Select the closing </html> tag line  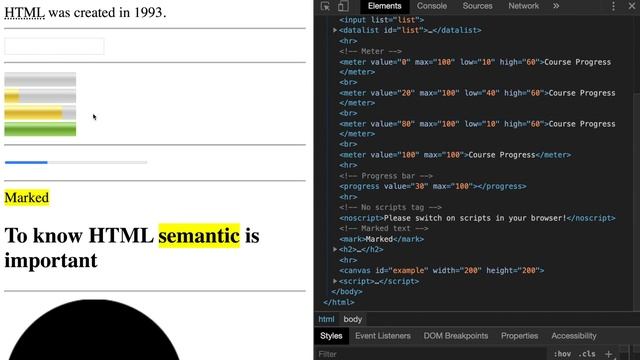click(x=339, y=302)
